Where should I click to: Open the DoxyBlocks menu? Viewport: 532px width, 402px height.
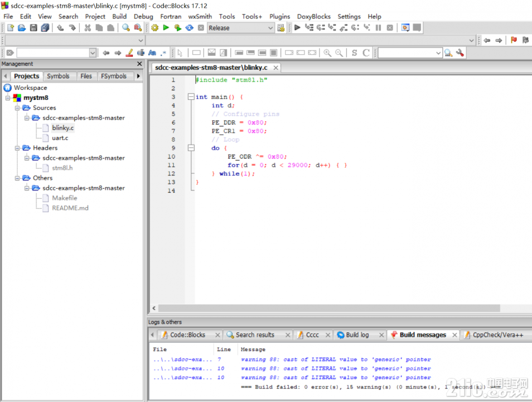click(313, 16)
